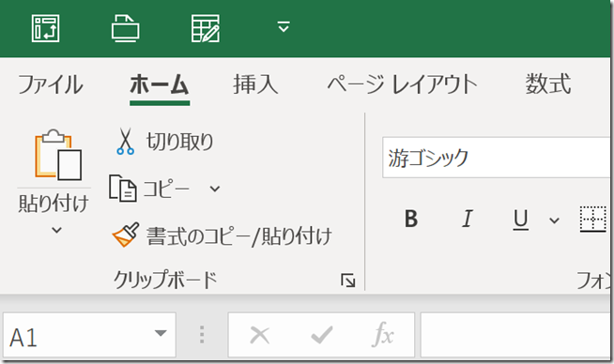Toggle Bold formatting

[411, 219]
